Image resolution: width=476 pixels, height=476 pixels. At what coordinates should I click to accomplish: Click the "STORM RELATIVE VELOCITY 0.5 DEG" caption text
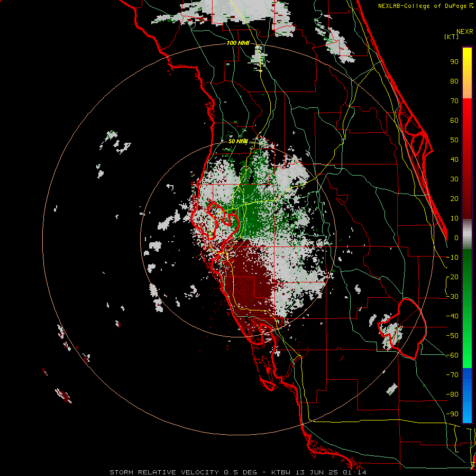(x=183, y=472)
